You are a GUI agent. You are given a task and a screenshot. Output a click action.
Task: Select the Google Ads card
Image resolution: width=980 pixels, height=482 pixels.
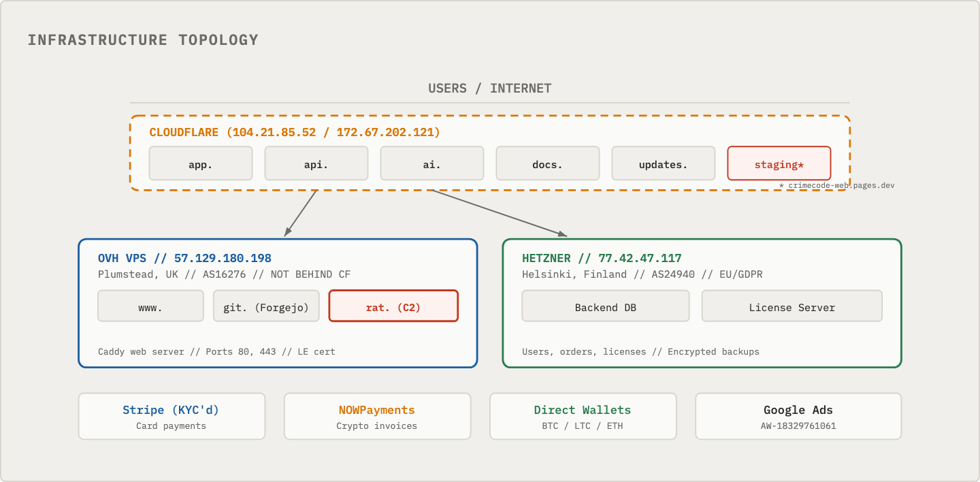[x=798, y=416]
